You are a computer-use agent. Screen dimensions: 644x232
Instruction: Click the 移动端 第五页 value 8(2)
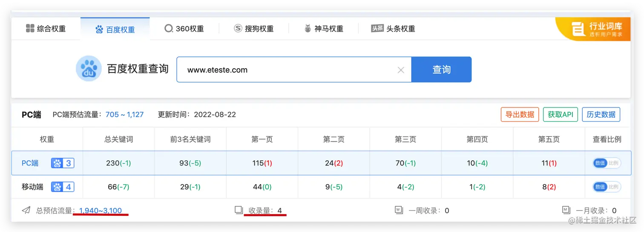click(549, 187)
